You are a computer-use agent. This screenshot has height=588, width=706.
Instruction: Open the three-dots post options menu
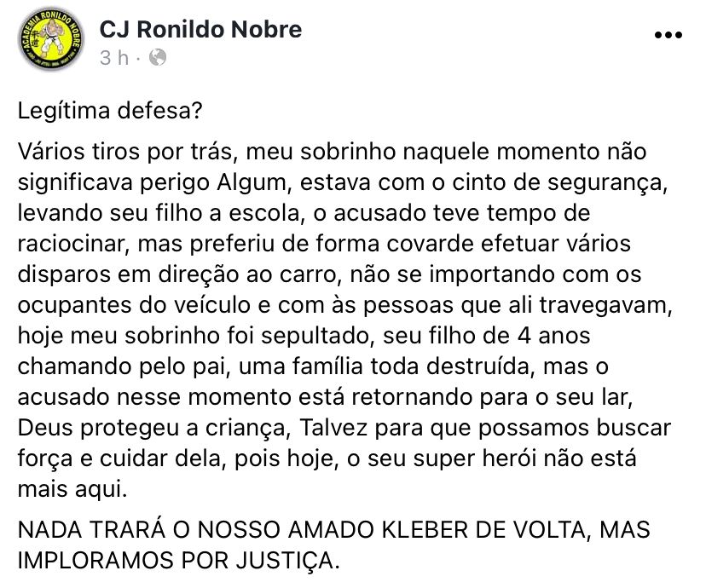coord(668,35)
